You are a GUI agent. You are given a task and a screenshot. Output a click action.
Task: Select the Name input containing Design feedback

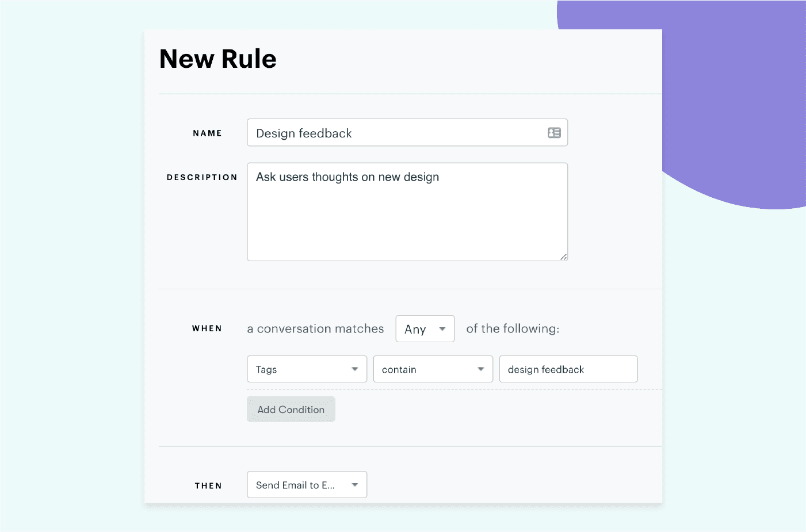coord(403,133)
